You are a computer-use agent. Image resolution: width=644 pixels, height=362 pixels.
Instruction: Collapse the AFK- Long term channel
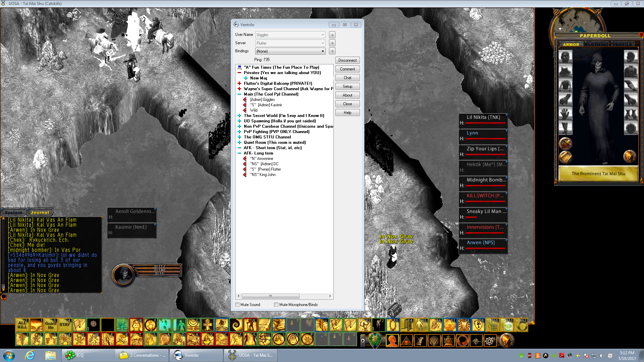tap(239, 153)
